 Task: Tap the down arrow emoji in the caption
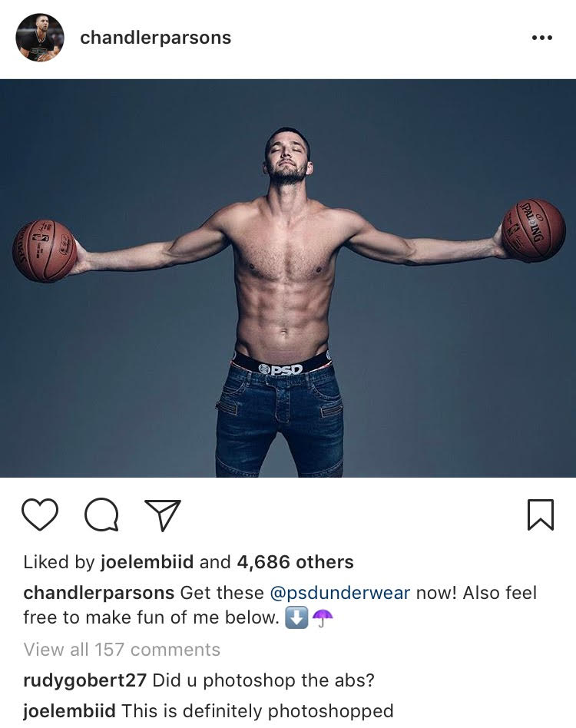296,618
